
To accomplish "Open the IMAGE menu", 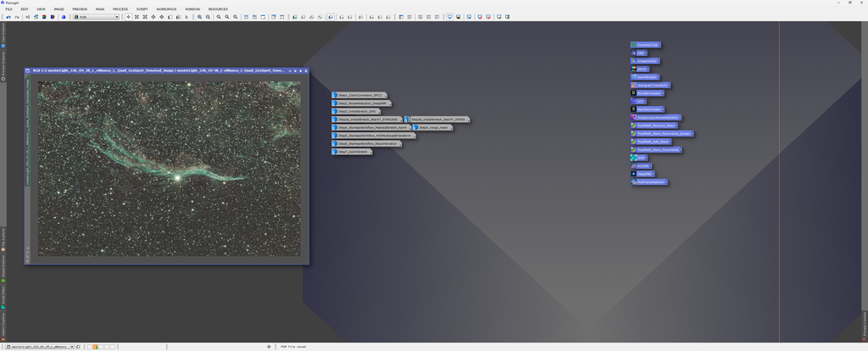I will 59,9.
